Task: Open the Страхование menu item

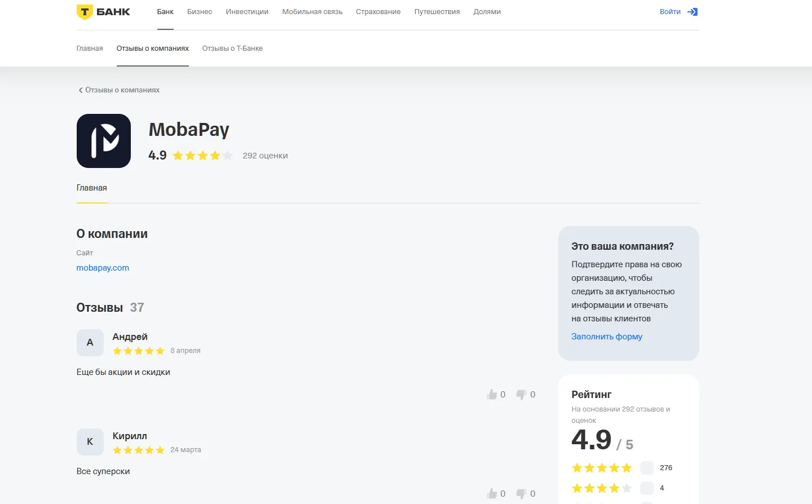Action: click(378, 12)
